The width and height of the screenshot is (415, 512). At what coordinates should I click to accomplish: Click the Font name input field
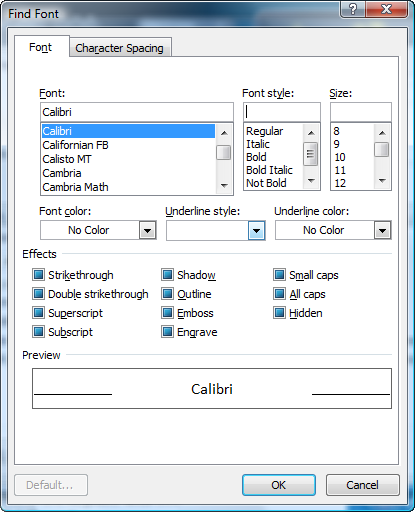click(137, 112)
